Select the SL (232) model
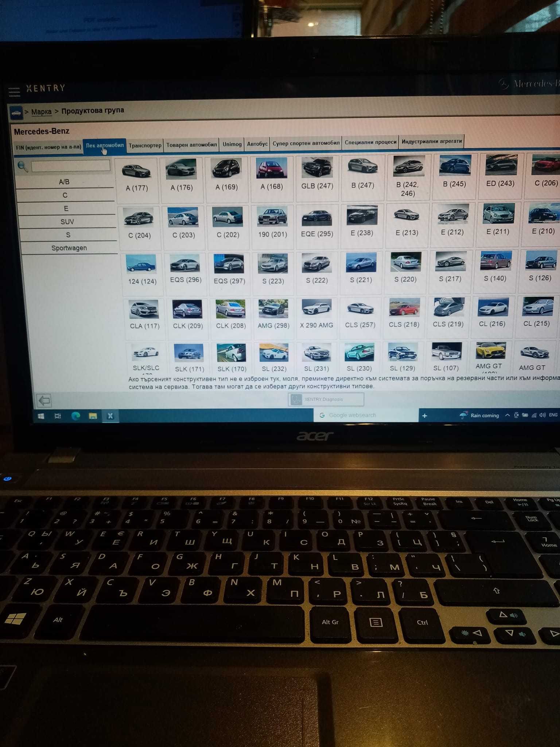The image size is (560, 747). 274,358
